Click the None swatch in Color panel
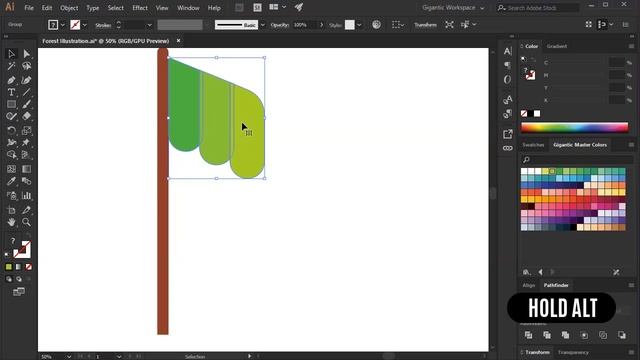The image size is (640, 360). tap(524, 113)
